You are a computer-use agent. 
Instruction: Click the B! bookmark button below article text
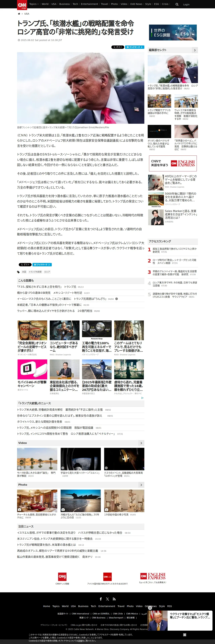[42, 264]
